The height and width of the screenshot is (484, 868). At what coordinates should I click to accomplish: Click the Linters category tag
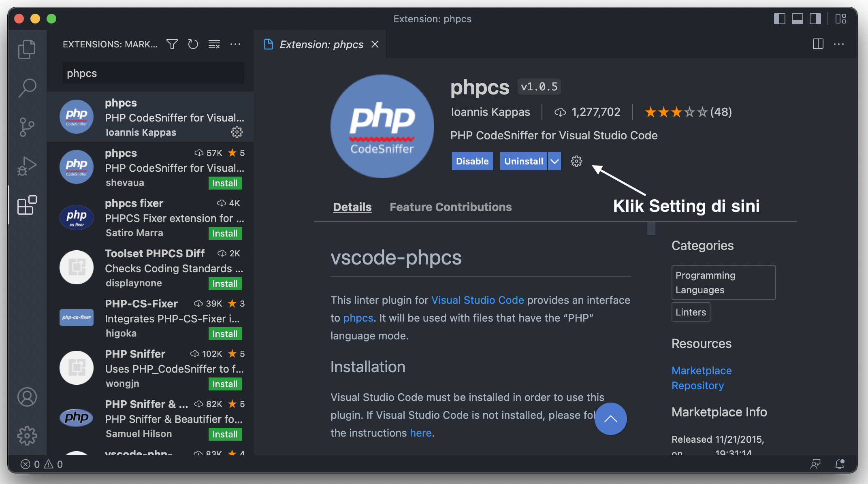coord(691,312)
